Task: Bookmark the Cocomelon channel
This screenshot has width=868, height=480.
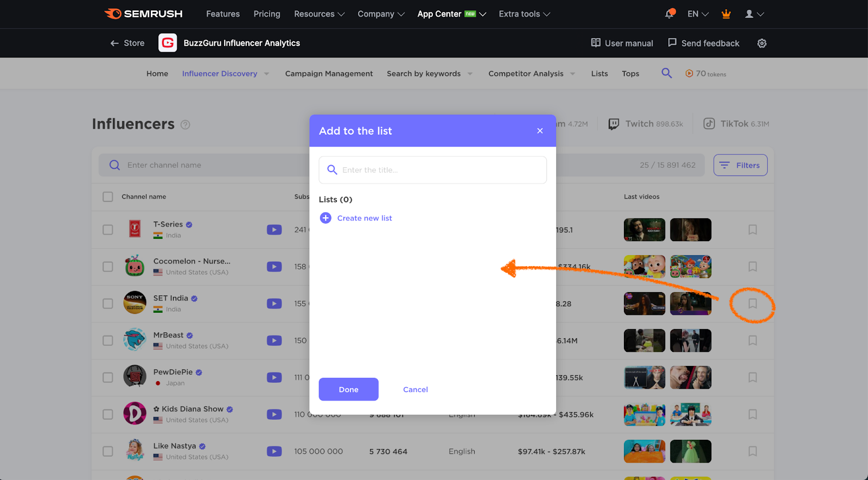Action: click(752, 267)
